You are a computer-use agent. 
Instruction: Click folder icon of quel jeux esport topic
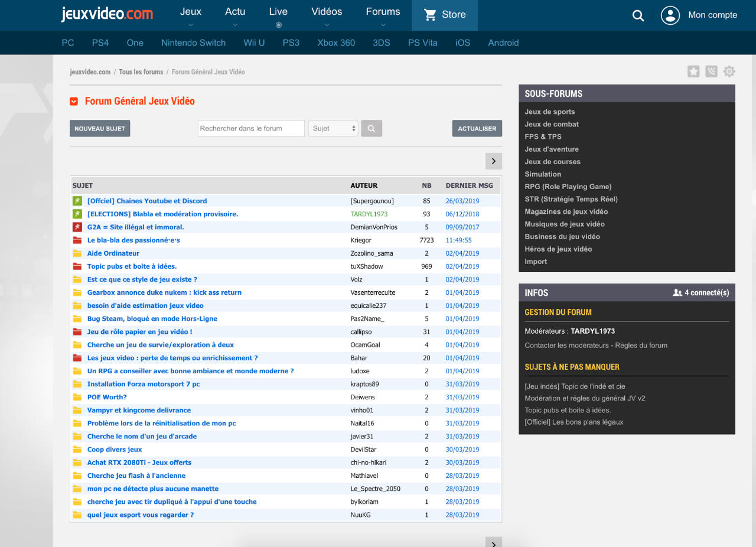point(77,515)
